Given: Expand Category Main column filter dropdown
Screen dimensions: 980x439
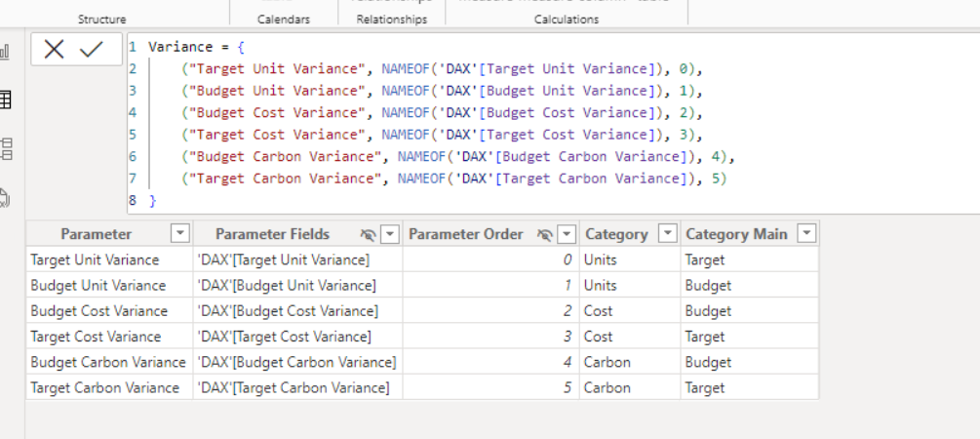Looking at the screenshot, I should point(806,234).
